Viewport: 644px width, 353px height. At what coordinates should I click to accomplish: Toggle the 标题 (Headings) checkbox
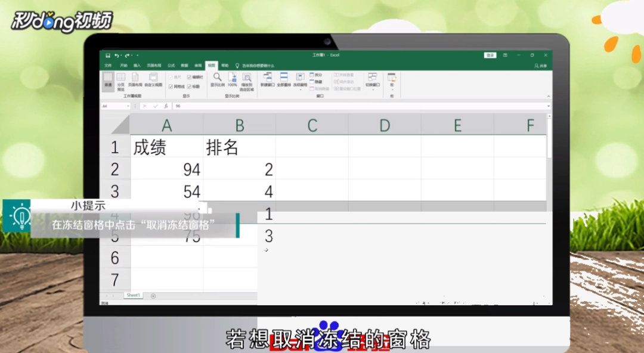pos(193,86)
